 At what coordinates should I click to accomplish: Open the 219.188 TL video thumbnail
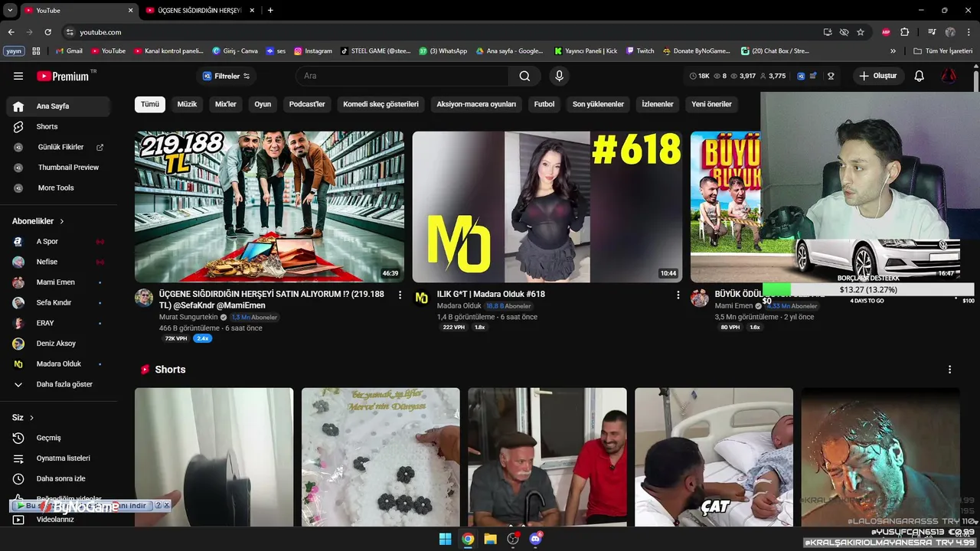pos(269,207)
